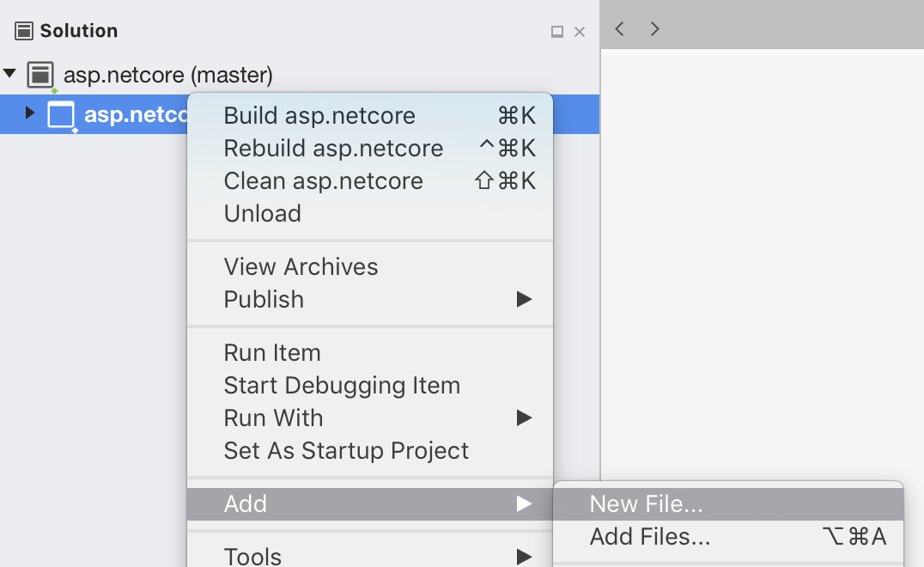Navigate back with the left arrow icon
This screenshot has height=567, width=924.
pos(619,27)
